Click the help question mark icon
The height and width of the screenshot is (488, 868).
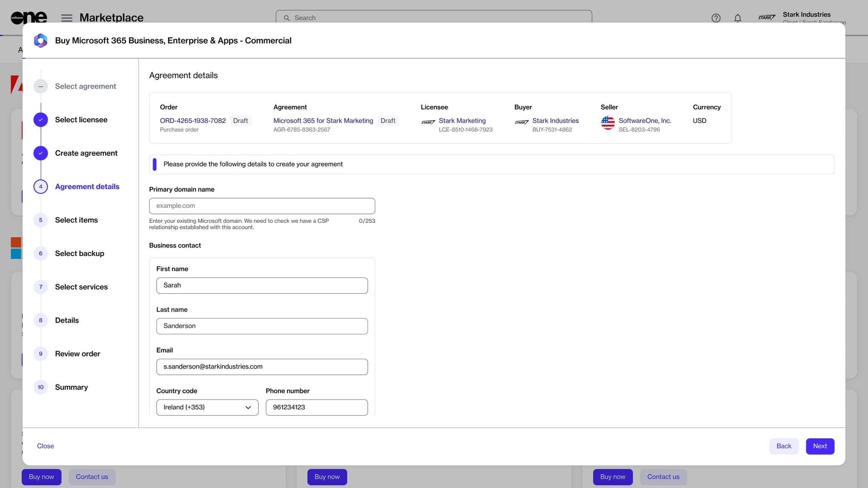[716, 18]
